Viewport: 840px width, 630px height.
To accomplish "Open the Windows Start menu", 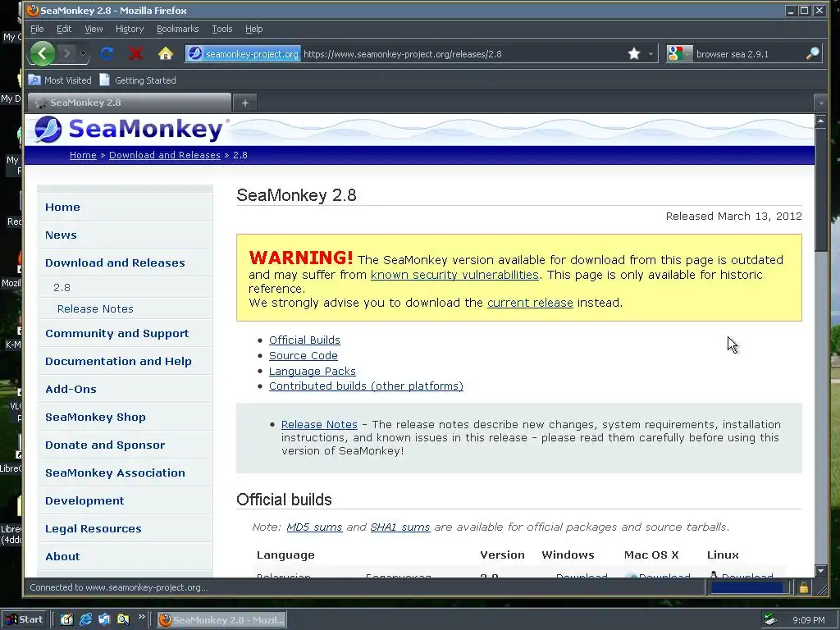I will [x=24, y=620].
